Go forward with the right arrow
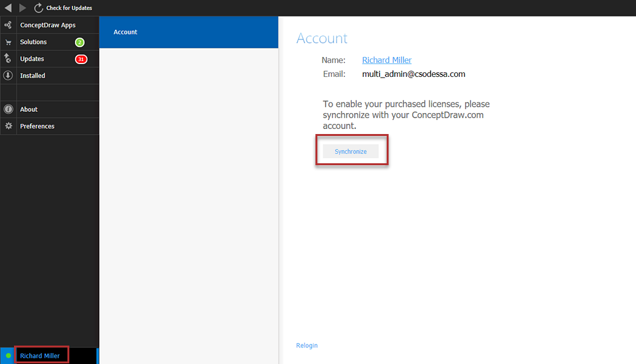636x364 pixels. coord(23,8)
